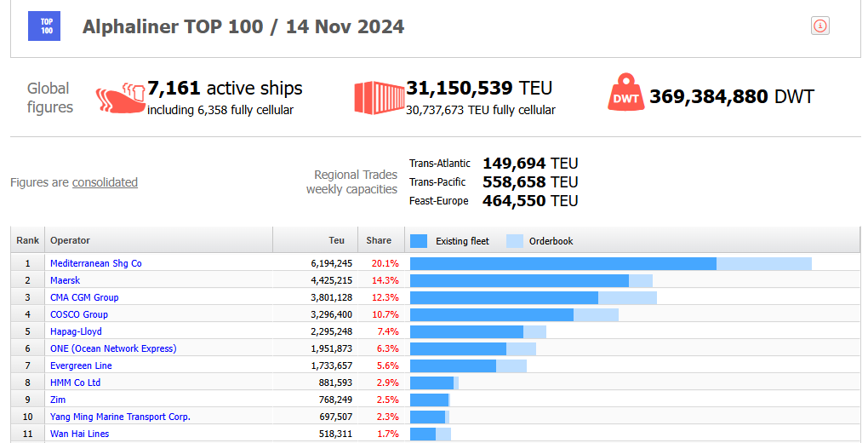This screenshot has width=868, height=443.
Task: Open Mediterranean Shg Co operator link
Action: click(96, 263)
